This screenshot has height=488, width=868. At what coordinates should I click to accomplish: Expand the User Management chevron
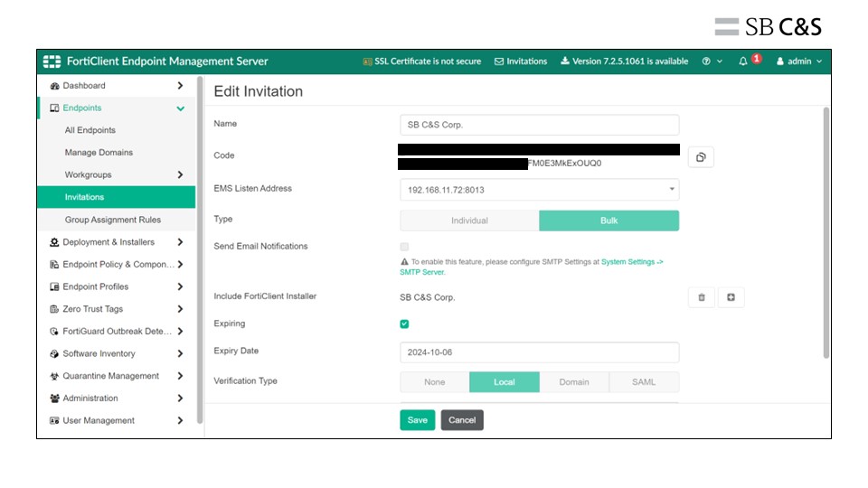pos(180,420)
